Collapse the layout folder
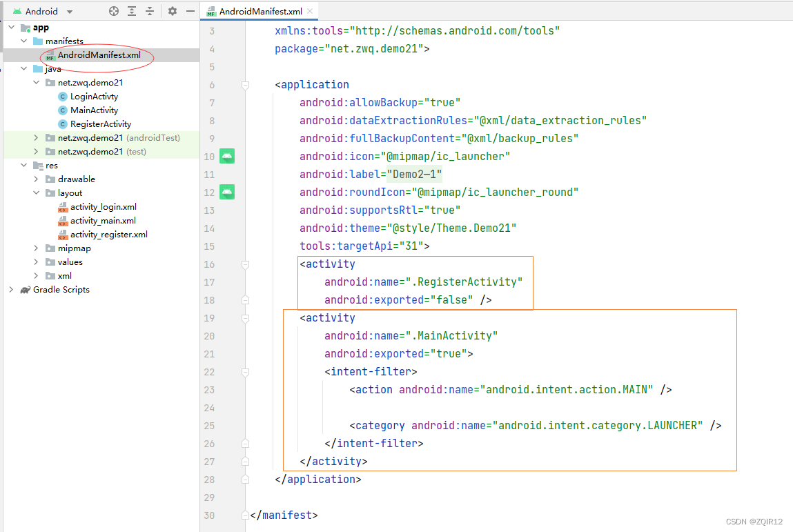This screenshot has width=793, height=532. [37, 193]
